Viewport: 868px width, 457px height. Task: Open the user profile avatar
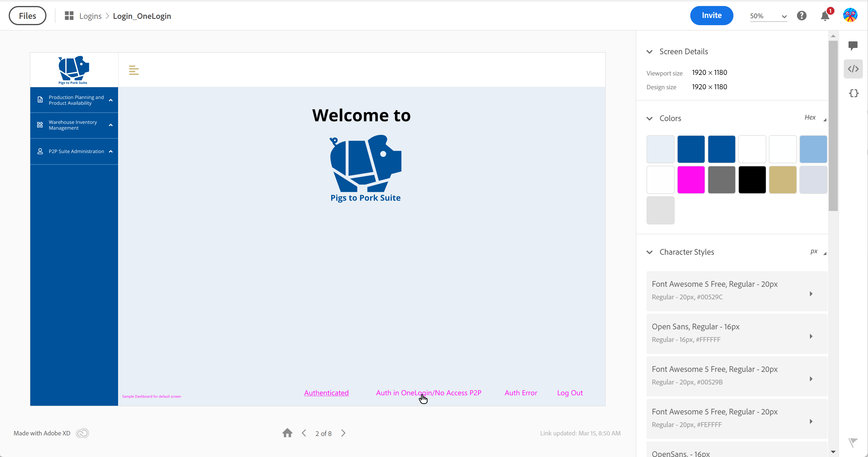coord(850,16)
